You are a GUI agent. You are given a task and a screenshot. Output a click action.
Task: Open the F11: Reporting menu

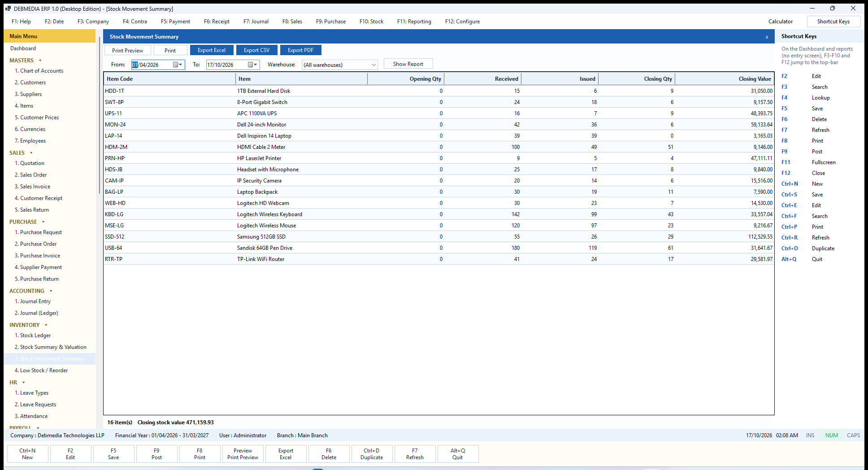tap(414, 22)
